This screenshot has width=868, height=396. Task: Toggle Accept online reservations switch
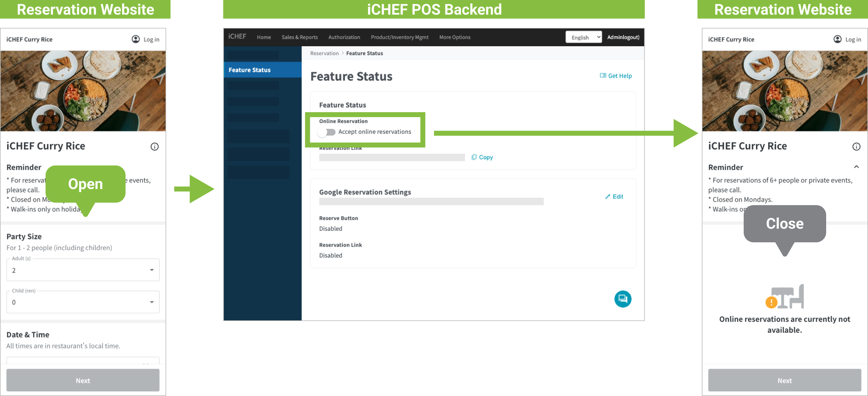[x=326, y=132]
